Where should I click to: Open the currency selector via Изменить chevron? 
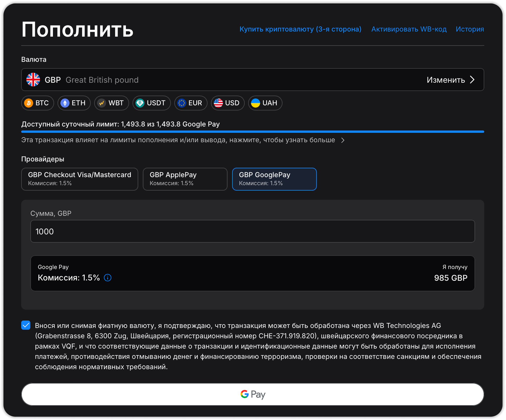pyautogui.click(x=472, y=80)
